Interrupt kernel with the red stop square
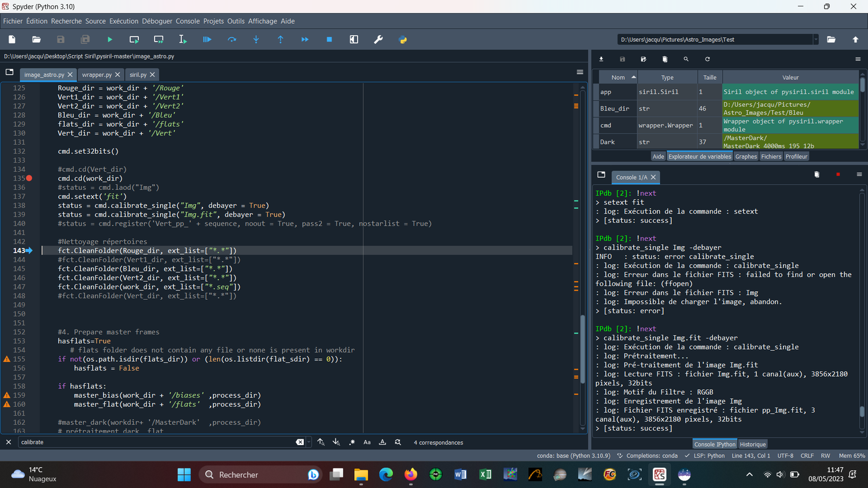868x488 pixels. 838,174
